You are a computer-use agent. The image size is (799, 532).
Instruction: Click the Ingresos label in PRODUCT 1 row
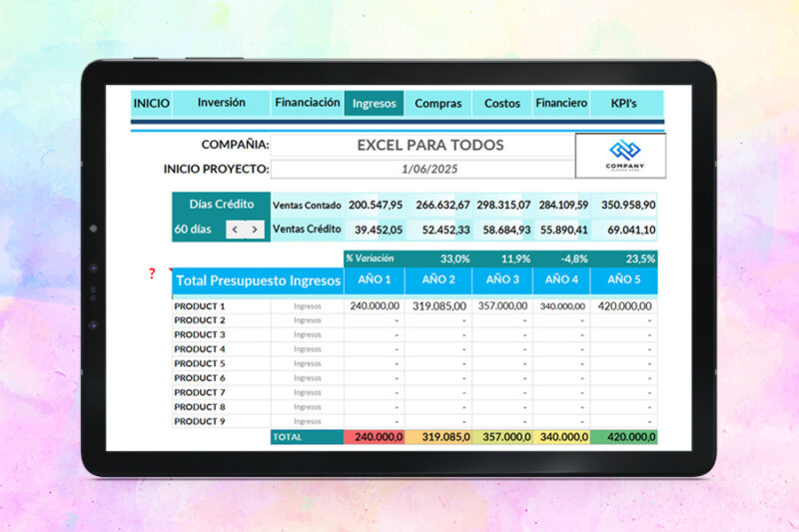[x=308, y=306]
